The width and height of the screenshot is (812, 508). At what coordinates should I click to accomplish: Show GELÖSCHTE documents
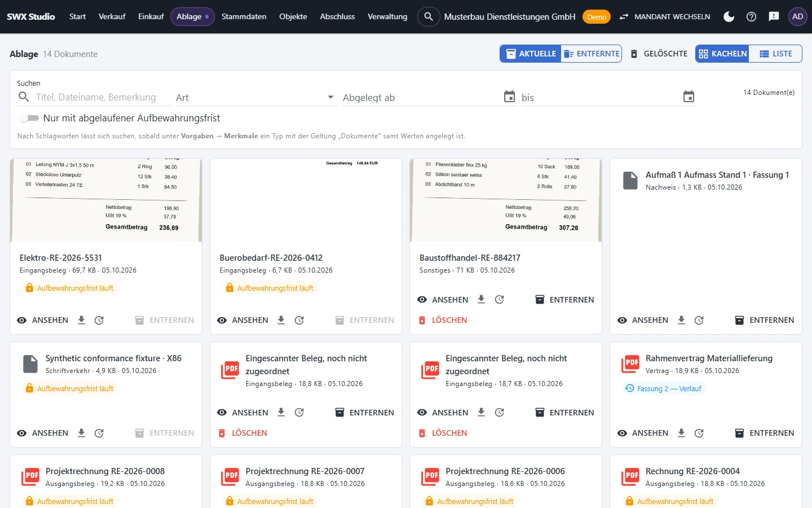tap(659, 54)
